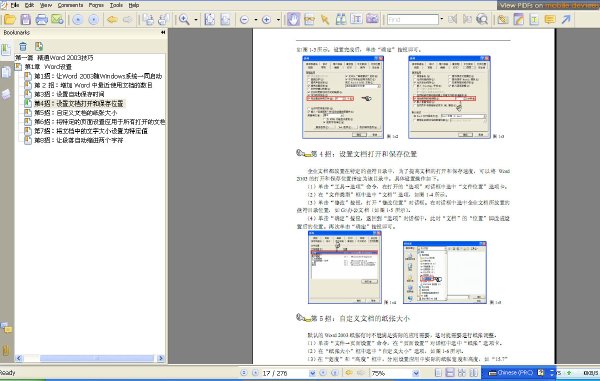
Task: Open the bookmark beginning with 第8招
Action: pos(78,140)
